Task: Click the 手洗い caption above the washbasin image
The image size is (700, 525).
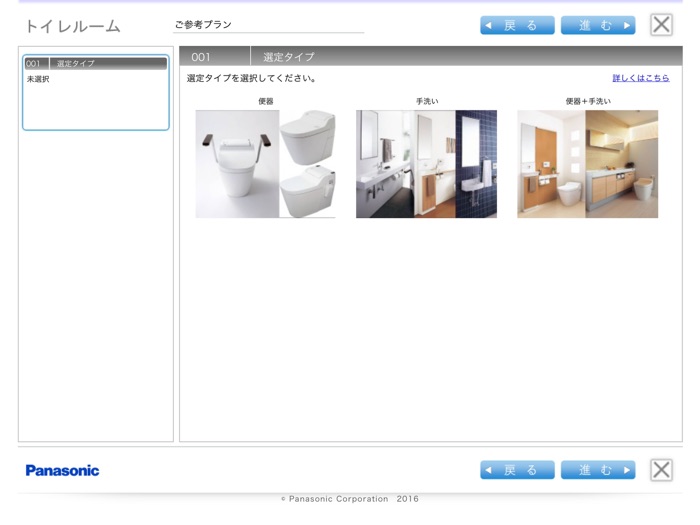Action: [427, 101]
